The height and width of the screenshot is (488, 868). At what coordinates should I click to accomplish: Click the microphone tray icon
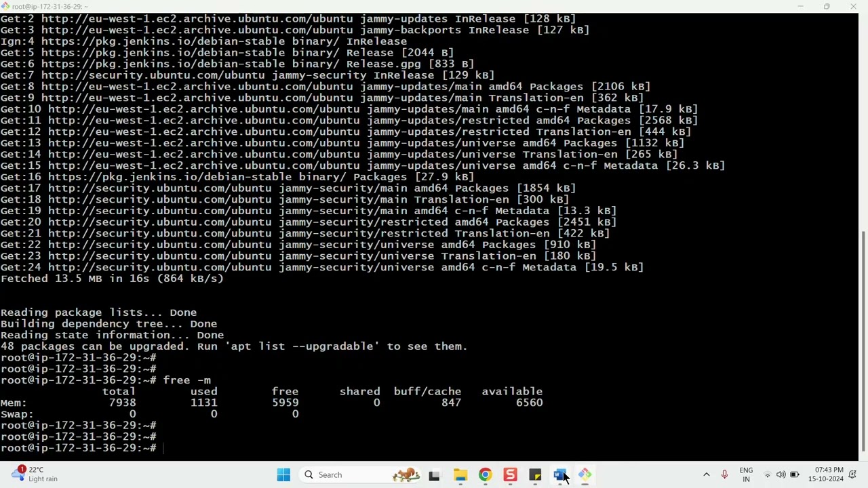click(x=724, y=475)
